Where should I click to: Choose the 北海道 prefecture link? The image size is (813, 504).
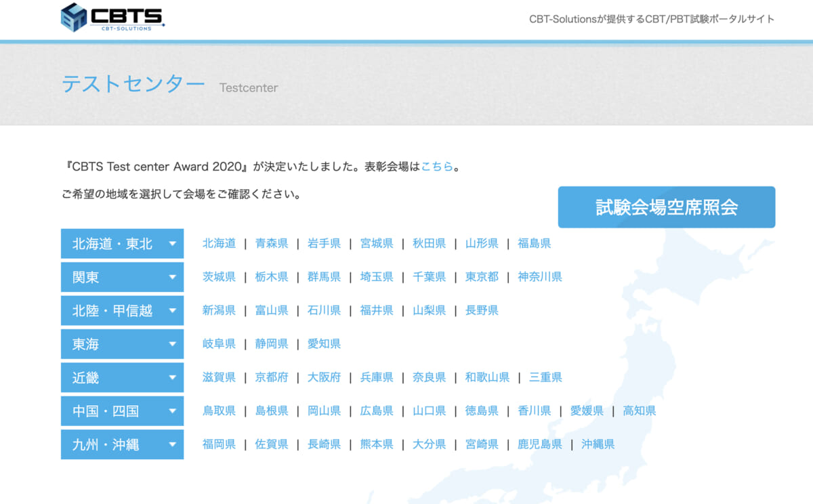[x=219, y=243]
